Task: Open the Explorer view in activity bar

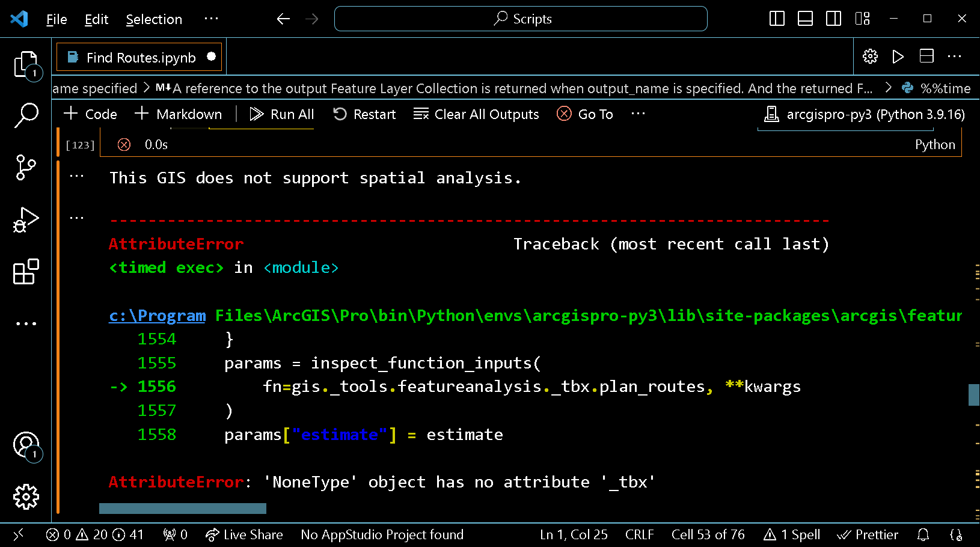Action: click(26, 64)
